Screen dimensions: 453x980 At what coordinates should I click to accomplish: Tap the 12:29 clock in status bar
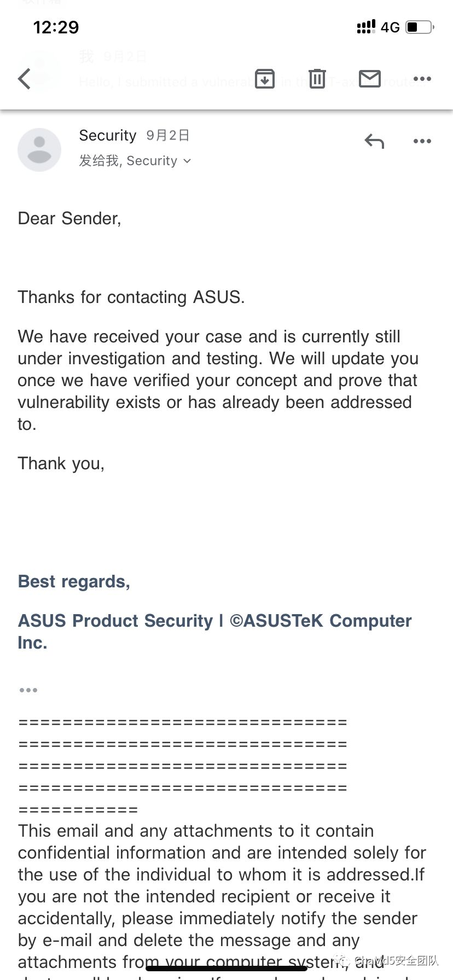[56, 27]
